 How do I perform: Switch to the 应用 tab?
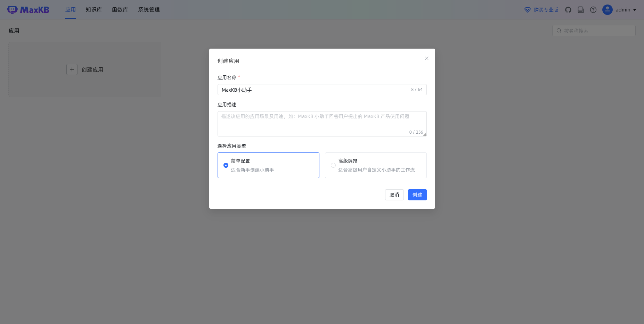click(x=71, y=10)
